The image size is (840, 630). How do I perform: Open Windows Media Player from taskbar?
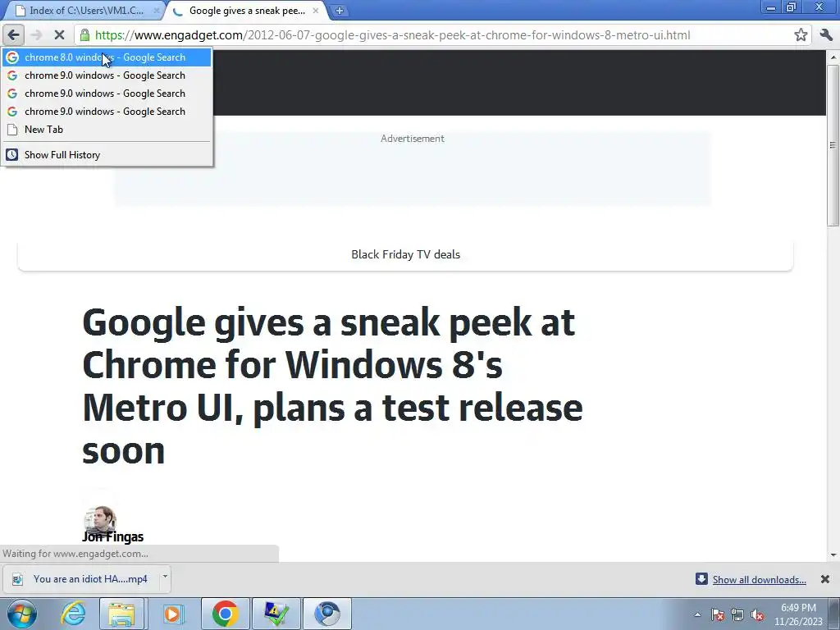[173, 614]
